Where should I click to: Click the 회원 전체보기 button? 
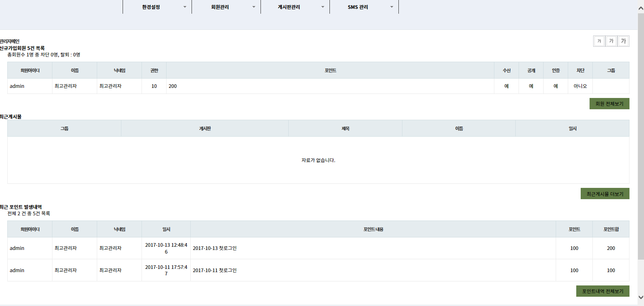click(x=609, y=104)
